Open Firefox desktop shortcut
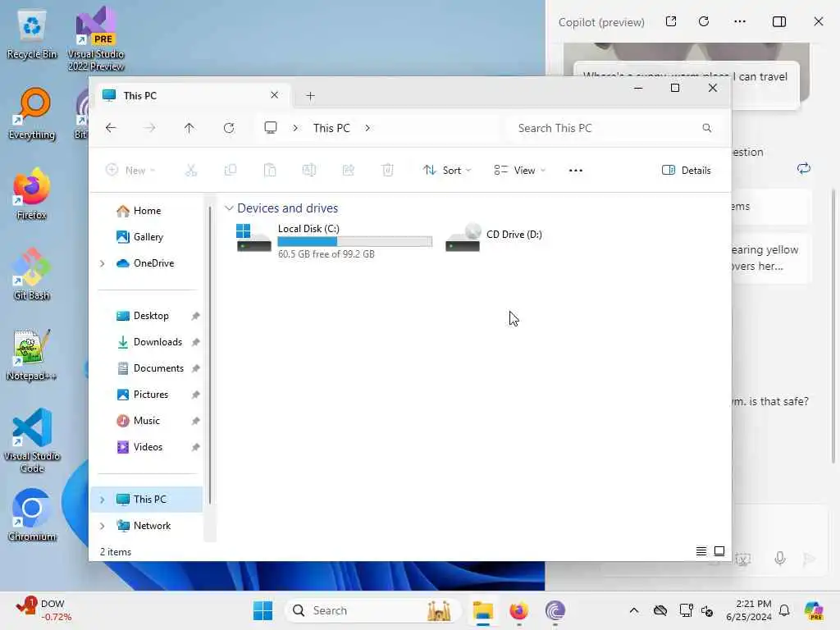 pyautogui.click(x=32, y=194)
